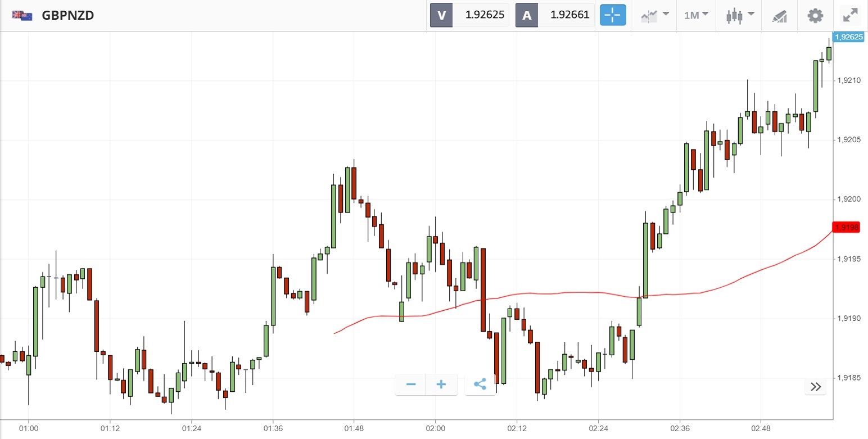Image resolution: width=868 pixels, height=439 pixels.
Task: Click the blue current price label 1.92625
Action: point(849,37)
